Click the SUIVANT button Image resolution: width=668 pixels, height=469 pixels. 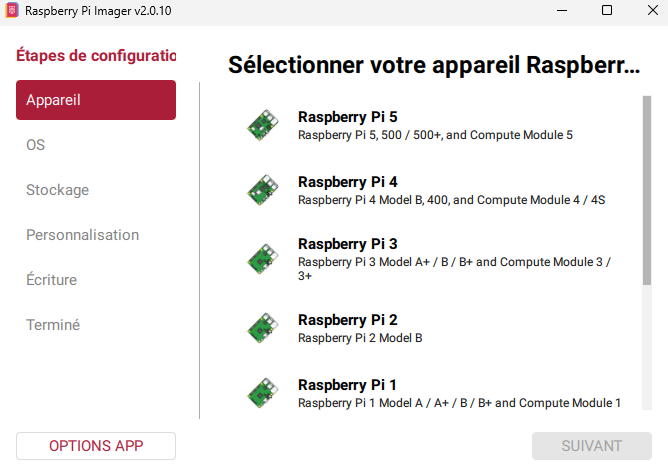click(592, 446)
